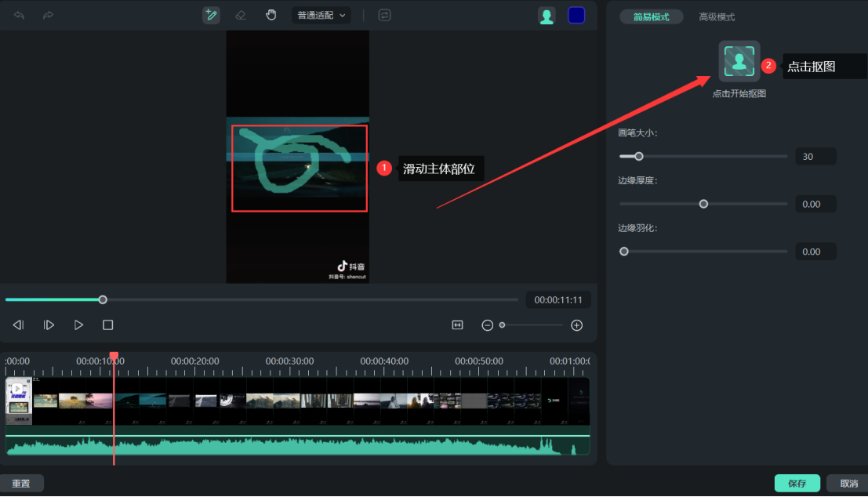Select the Eraser tool in the toolbar
Image resolution: width=868 pixels, height=497 pixels.
click(x=241, y=15)
